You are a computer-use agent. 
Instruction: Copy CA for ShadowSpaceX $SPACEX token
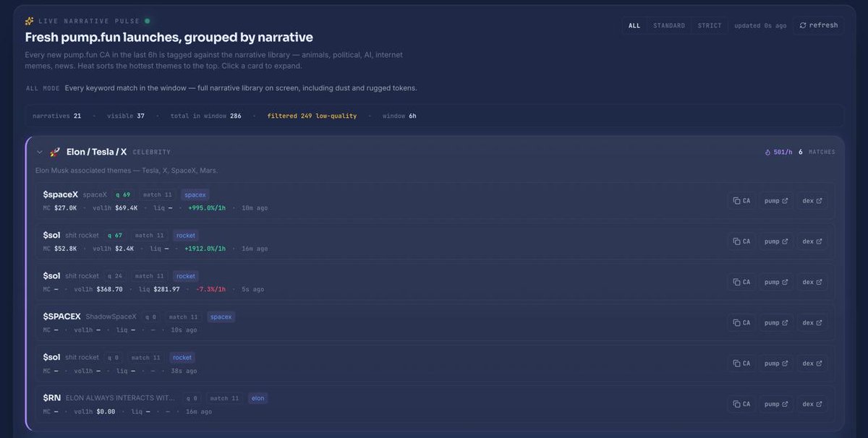click(741, 323)
